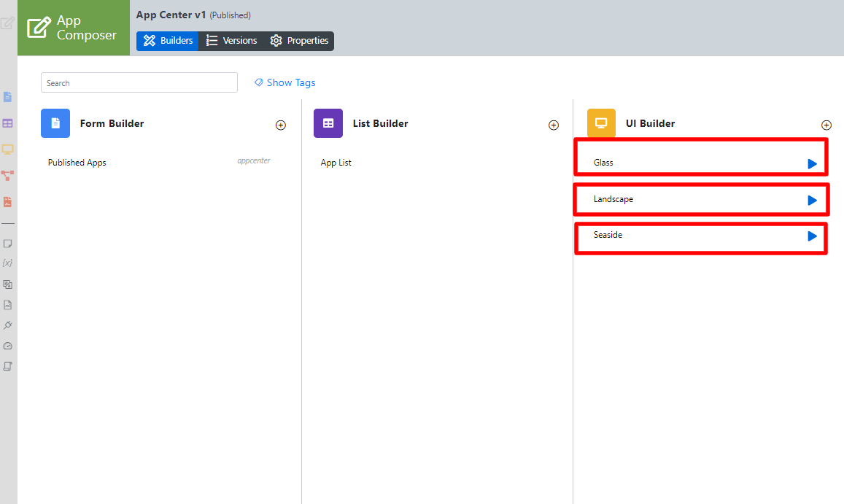Click the Show Tags link

pos(284,83)
